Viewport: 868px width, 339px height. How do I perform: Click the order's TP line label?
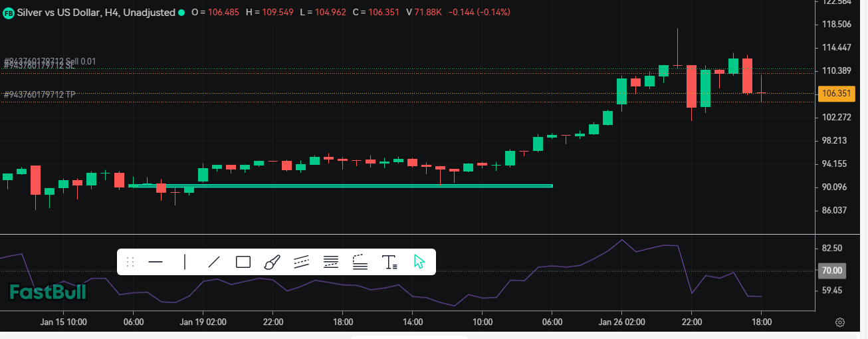tap(40, 94)
